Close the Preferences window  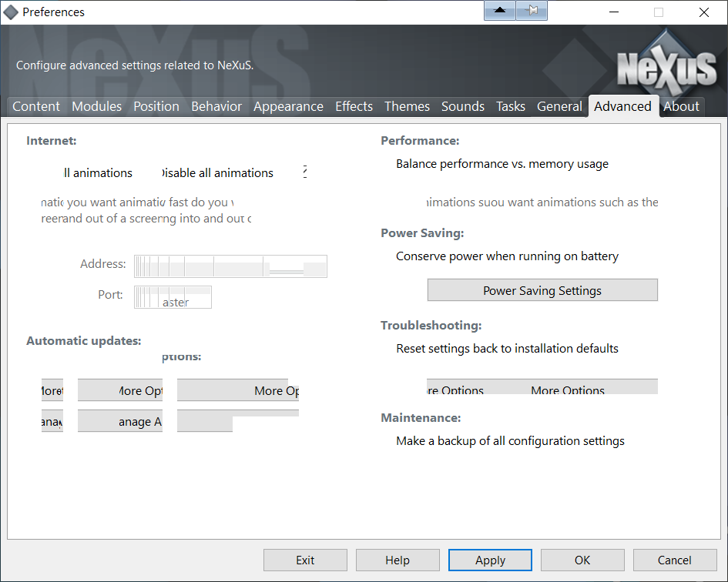703,12
